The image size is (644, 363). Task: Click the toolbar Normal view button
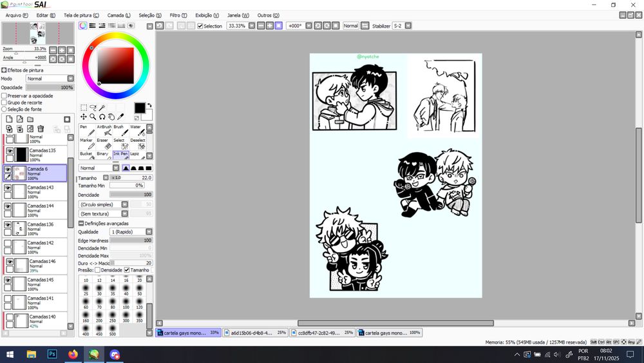[351, 26]
